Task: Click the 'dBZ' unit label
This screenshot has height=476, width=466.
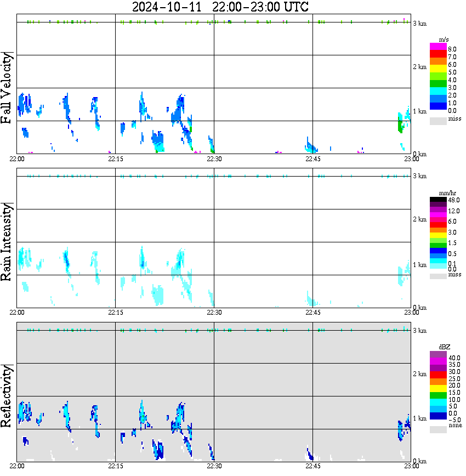Action: [445, 347]
